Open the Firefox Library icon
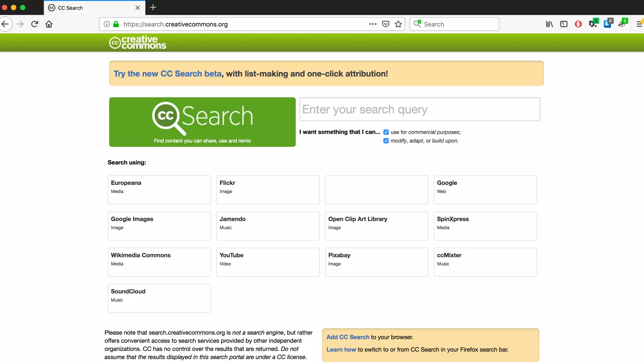 coord(549,24)
